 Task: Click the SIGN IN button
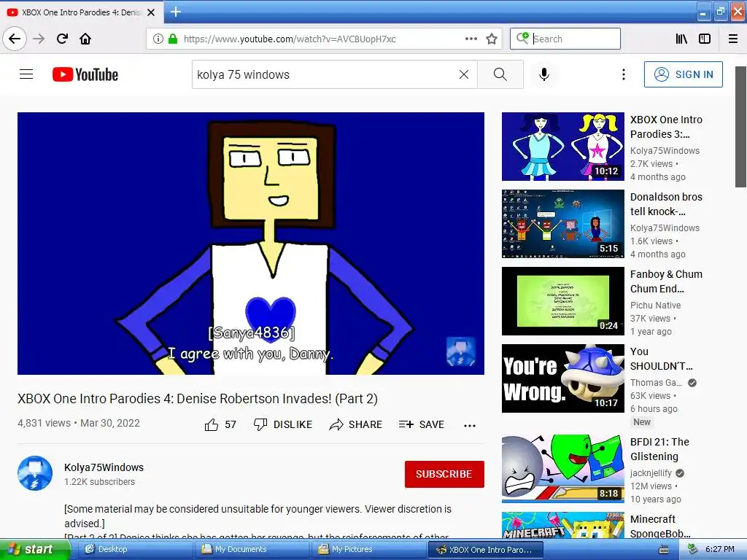(683, 74)
